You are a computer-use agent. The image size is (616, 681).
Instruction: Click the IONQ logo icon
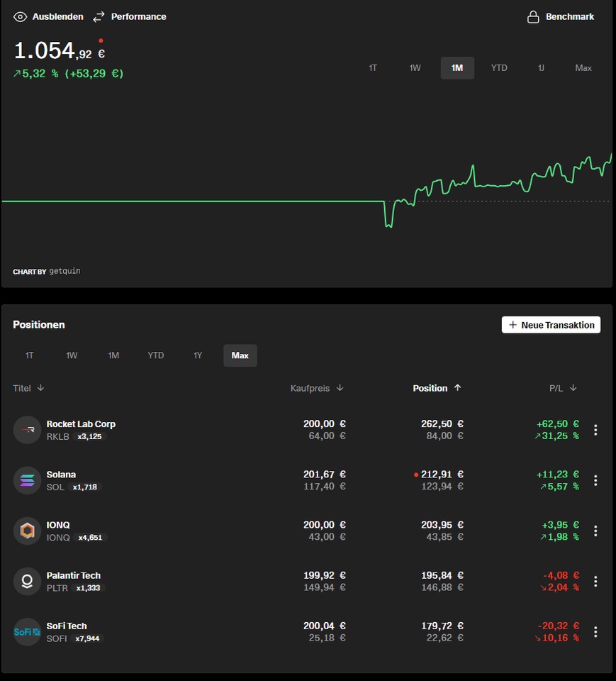coord(27,531)
